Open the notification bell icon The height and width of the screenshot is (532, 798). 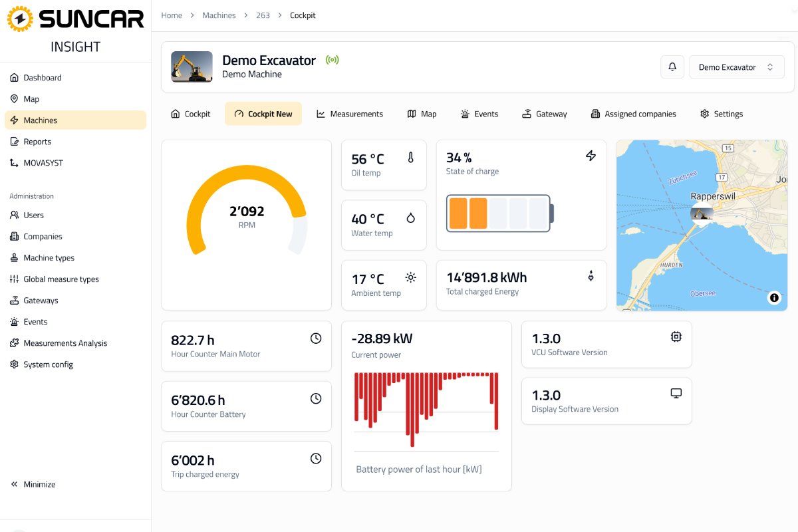click(672, 66)
